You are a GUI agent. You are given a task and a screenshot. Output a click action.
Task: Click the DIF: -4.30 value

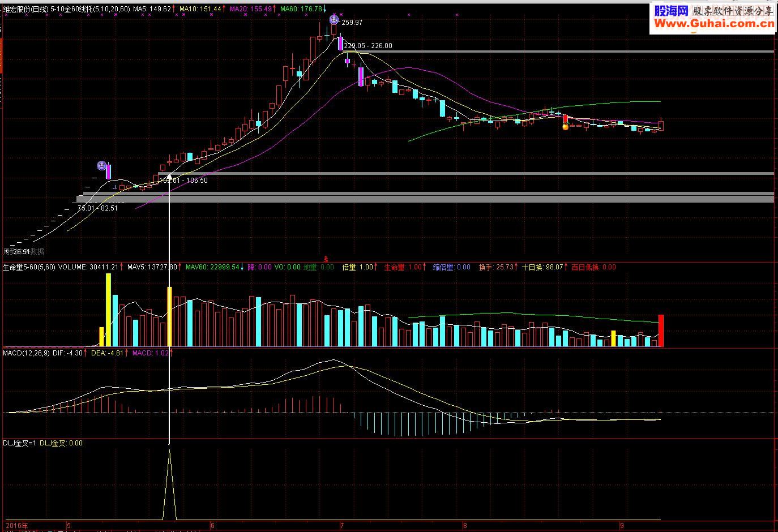tap(67, 353)
